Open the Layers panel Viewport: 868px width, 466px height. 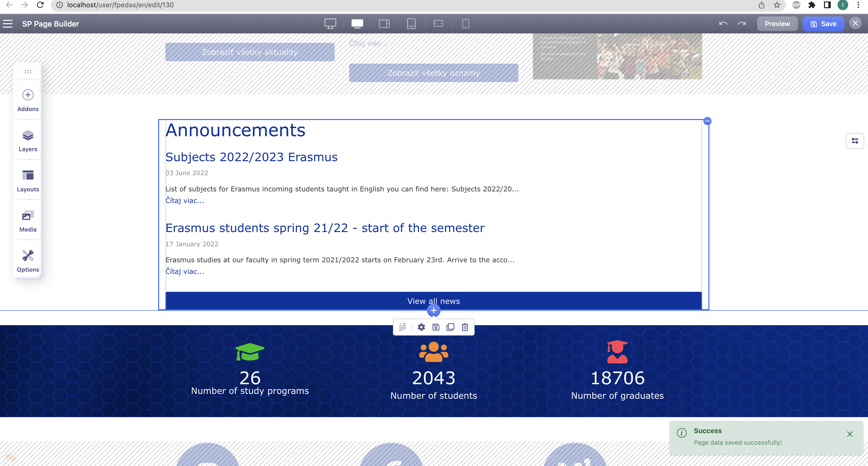point(28,141)
